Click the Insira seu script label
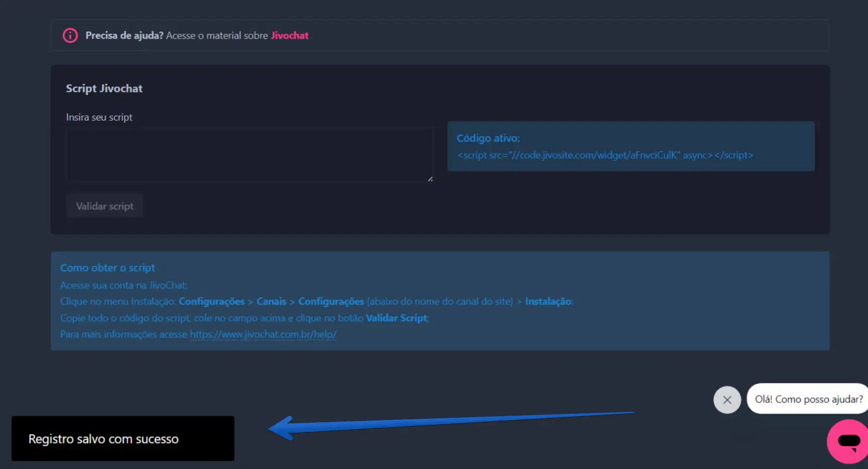868x469 pixels. pyautogui.click(x=99, y=118)
